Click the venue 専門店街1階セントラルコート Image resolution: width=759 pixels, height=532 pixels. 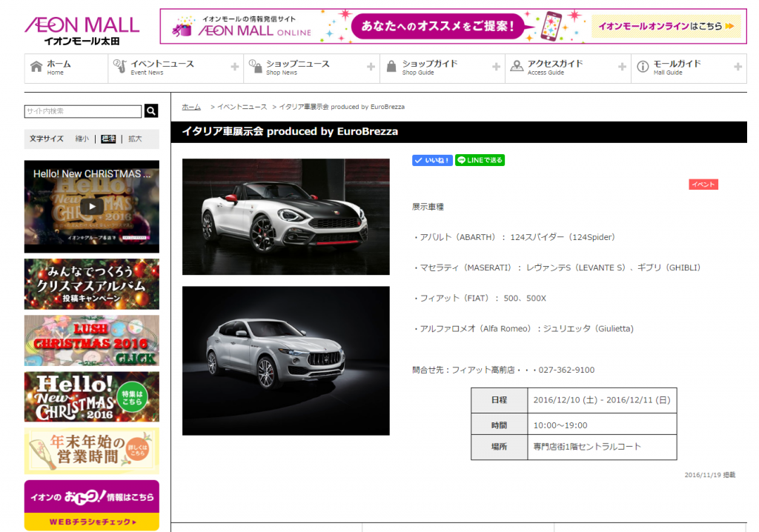(x=587, y=447)
